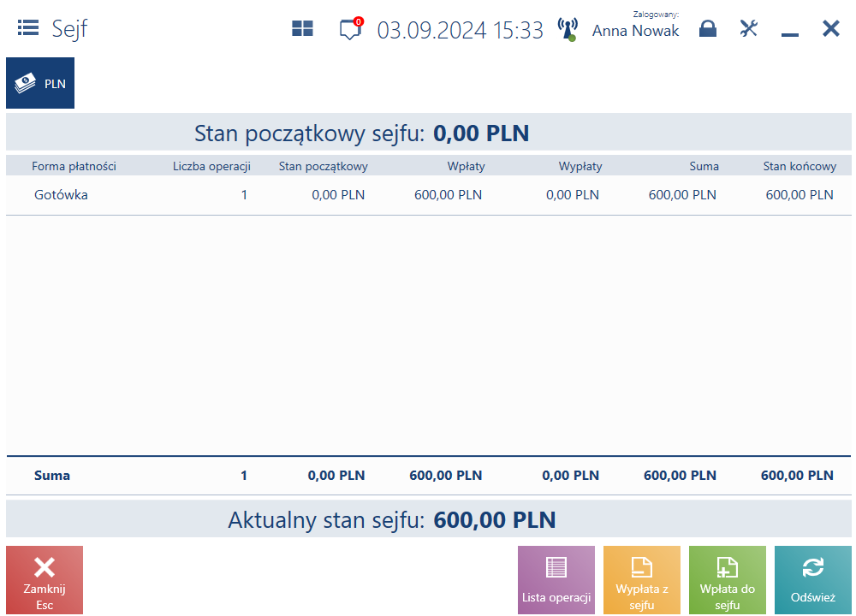Click the Zamknij Esc button
The height and width of the screenshot is (616, 856).
click(x=45, y=580)
